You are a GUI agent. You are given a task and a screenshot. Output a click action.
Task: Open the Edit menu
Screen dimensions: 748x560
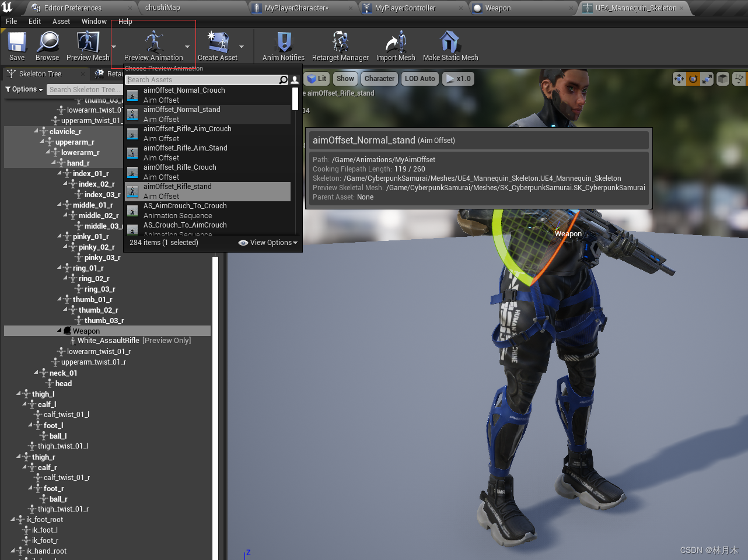35,22
